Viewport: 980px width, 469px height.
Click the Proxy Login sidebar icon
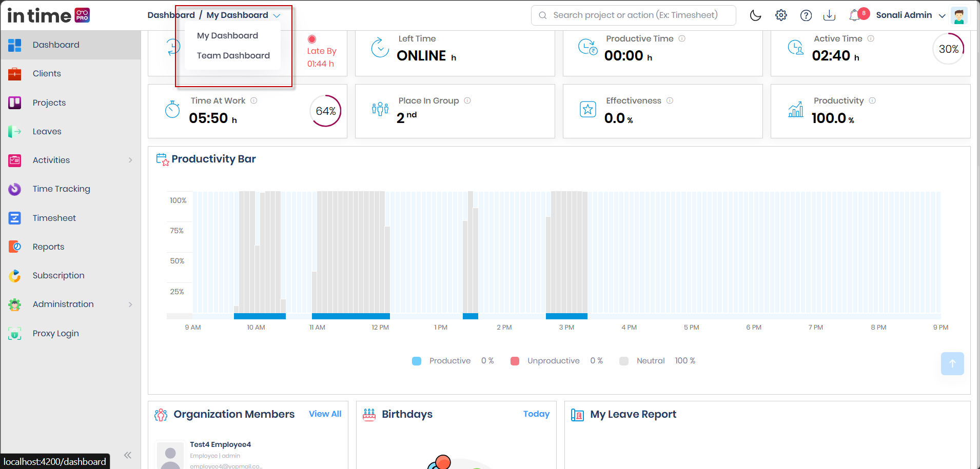tap(15, 334)
